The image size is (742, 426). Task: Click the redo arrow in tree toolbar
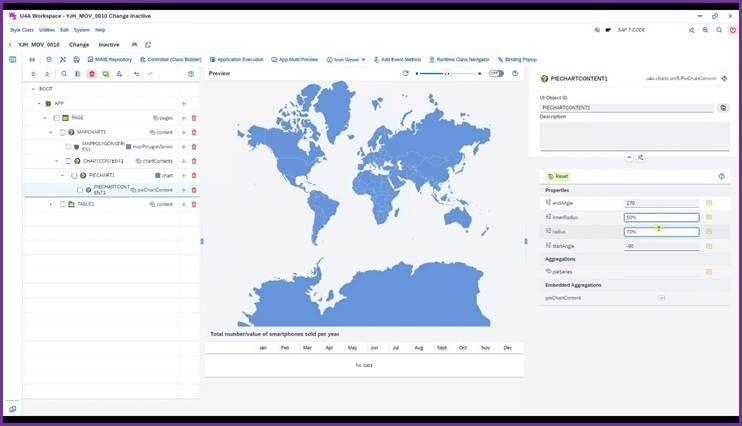(x=150, y=74)
